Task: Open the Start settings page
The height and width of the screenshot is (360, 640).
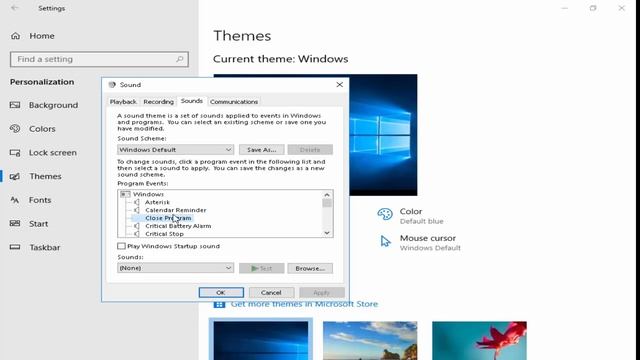Action: [38, 224]
